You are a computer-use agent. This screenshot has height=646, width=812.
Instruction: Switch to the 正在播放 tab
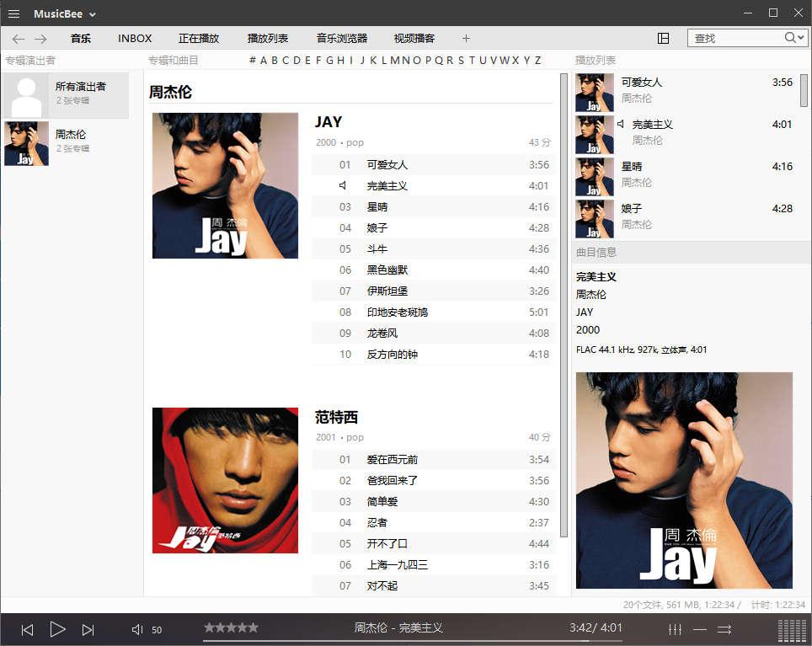199,38
